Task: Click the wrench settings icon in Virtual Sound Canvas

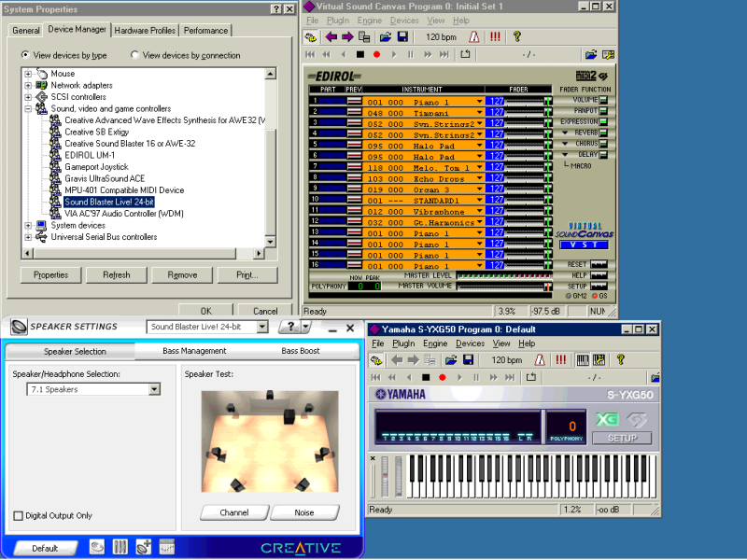Action: coord(608,55)
